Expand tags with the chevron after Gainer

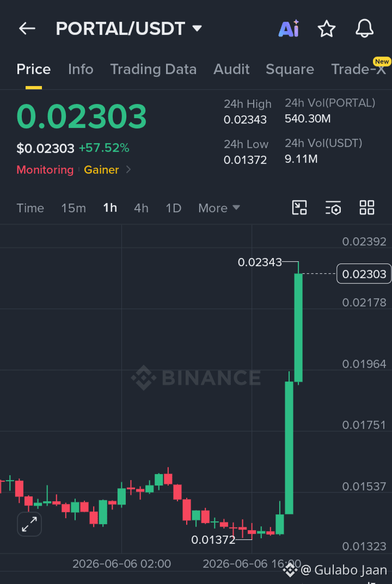coord(128,170)
